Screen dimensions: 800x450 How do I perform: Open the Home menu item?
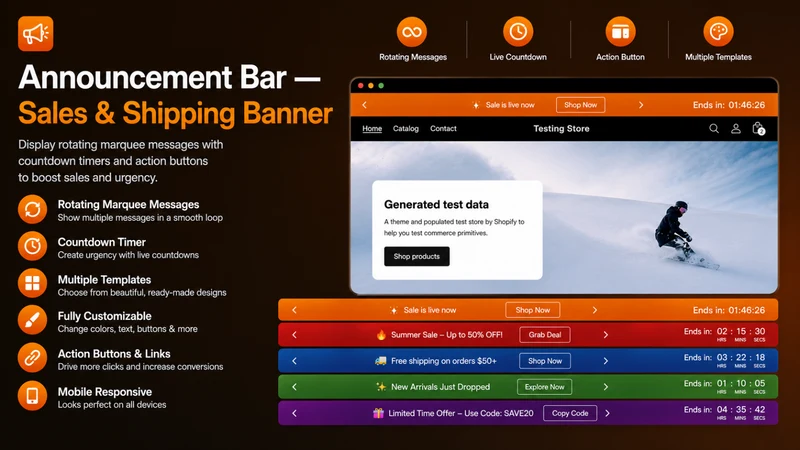pyautogui.click(x=372, y=129)
